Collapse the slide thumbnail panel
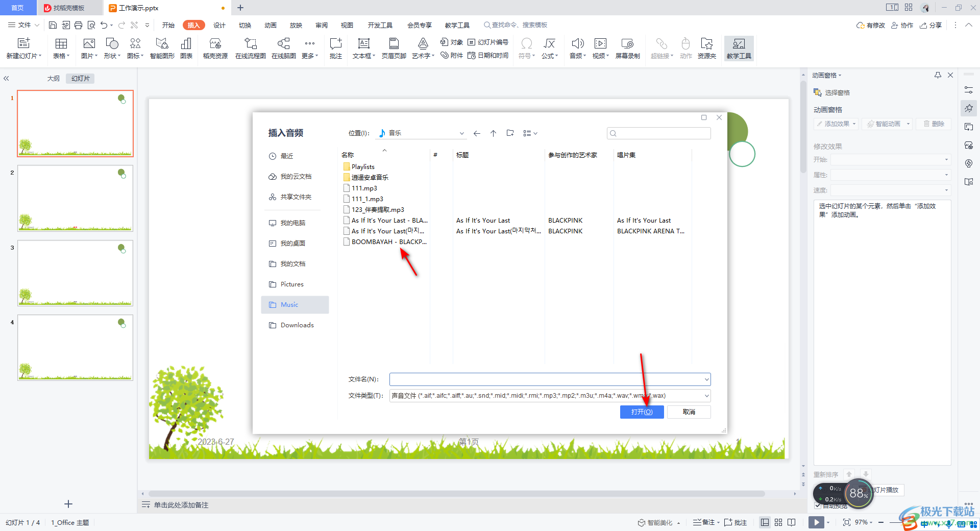Image resolution: width=980 pixels, height=531 pixels. [6, 78]
